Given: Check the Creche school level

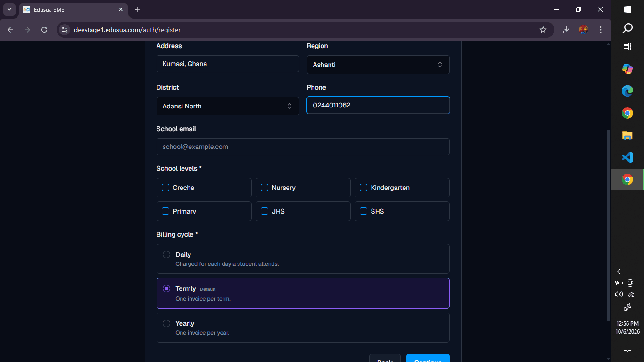Looking at the screenshot, I should click(x=165, y=188).
